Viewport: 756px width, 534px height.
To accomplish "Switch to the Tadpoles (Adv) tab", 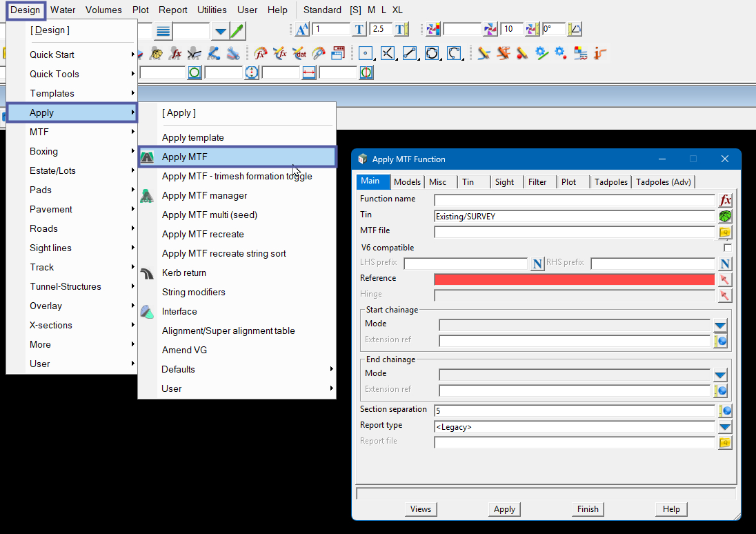I will (664, 182).
